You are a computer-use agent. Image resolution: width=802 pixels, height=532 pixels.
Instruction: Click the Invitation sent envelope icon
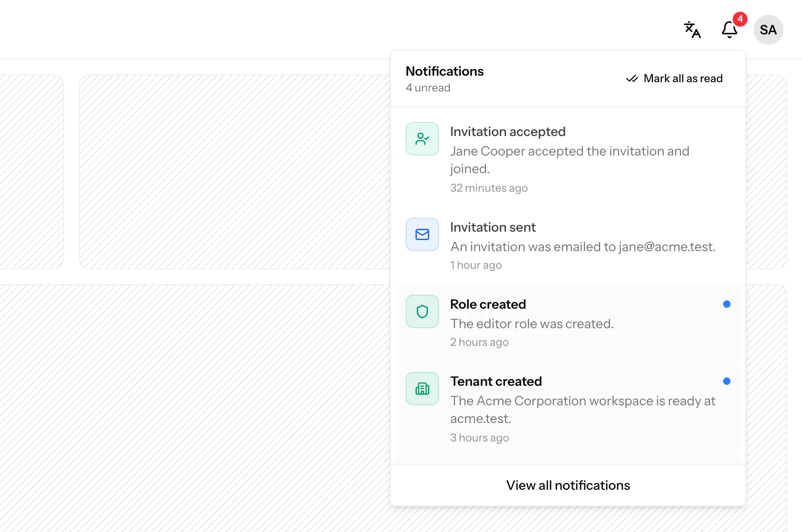pos(422,234)
